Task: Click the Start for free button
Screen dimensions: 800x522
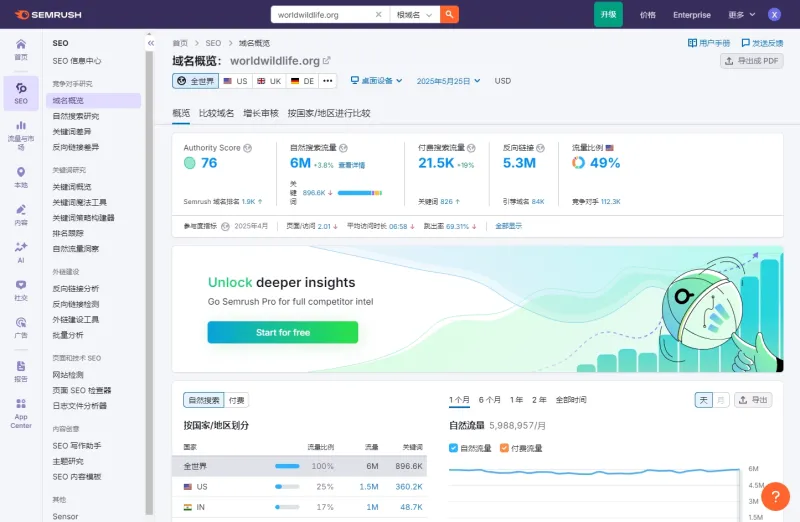Action: 283,332
